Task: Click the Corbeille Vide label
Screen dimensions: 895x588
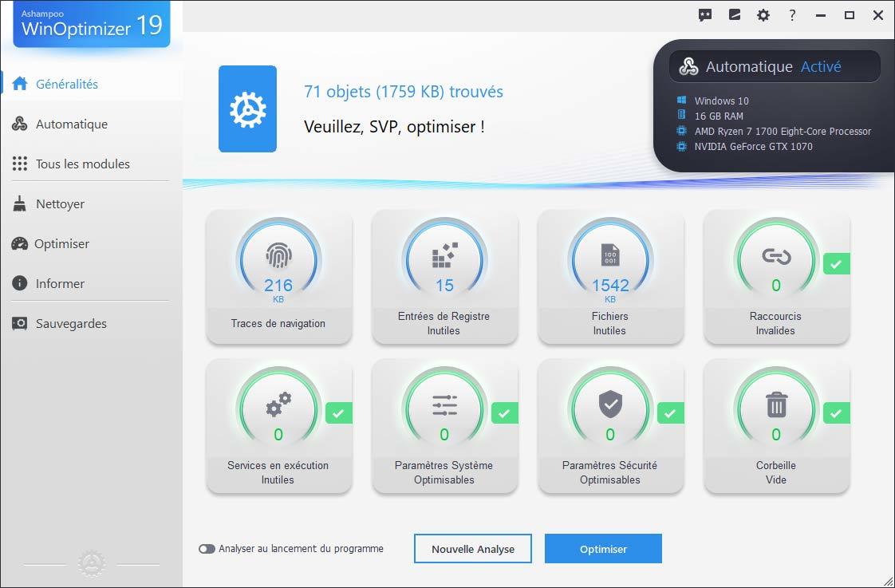Action: pyautogui.click(x=775, y=472)
